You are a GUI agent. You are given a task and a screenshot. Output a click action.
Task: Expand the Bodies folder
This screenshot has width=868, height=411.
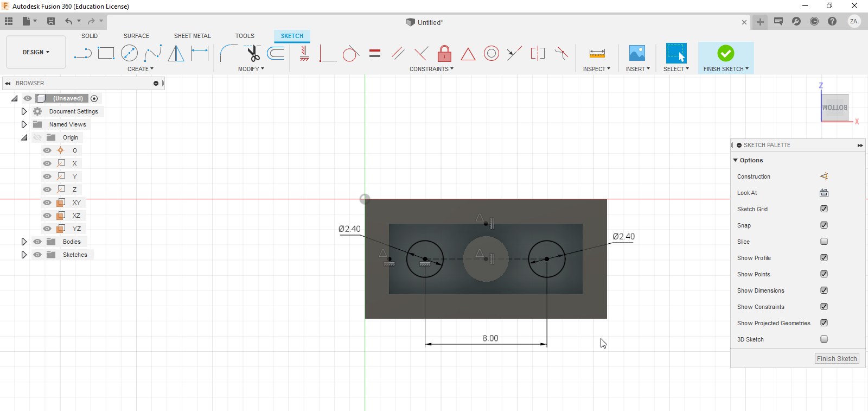(24, 242)
